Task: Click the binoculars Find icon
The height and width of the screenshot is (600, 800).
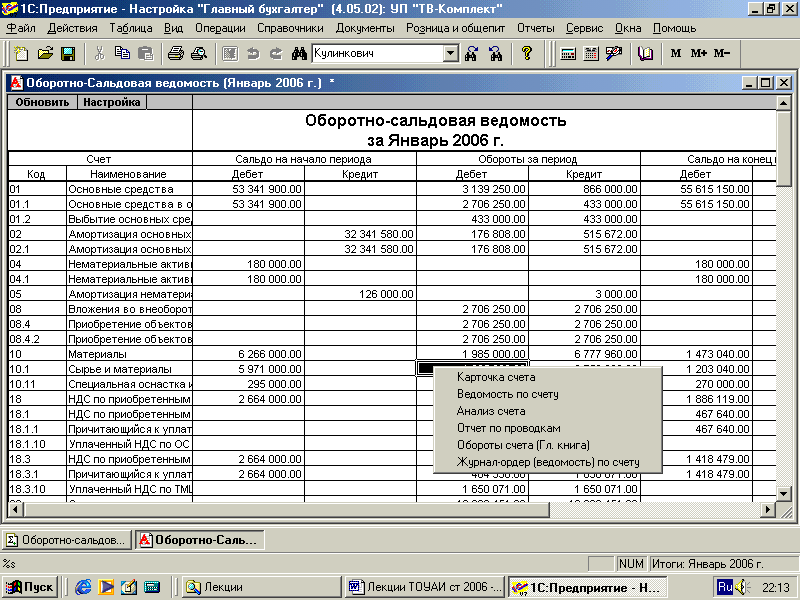Action: pos(299,53)
